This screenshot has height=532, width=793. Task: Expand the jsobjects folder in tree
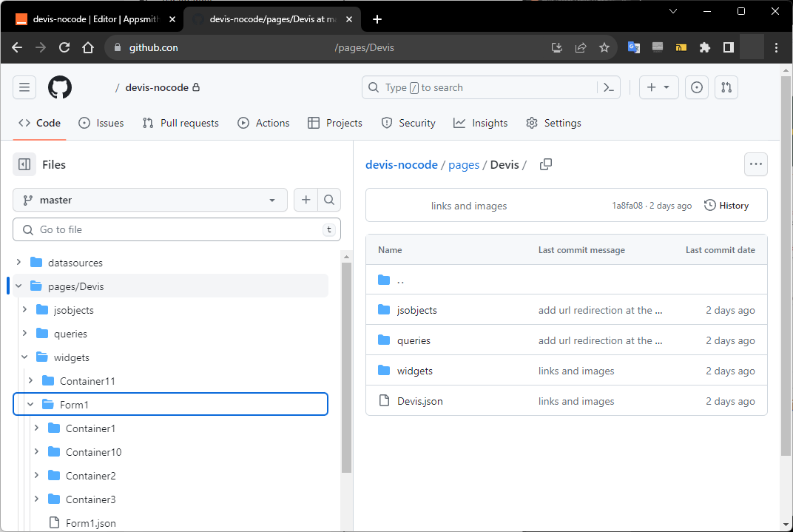click(x=25, y=309)
